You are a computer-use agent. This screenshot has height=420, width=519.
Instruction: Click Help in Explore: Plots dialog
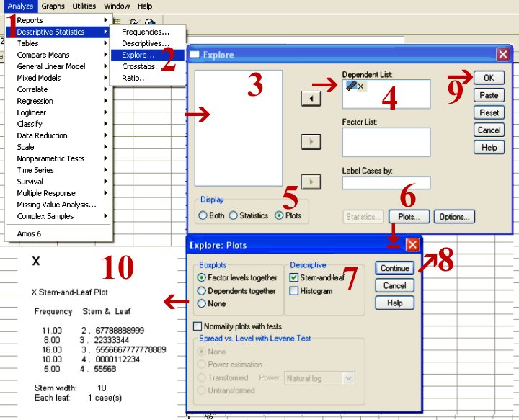(394, 303)
